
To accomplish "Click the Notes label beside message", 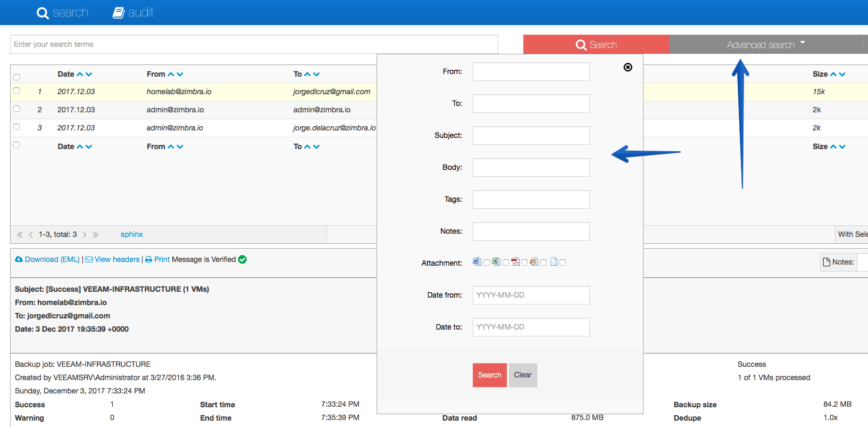I will (x=839, y=262).
